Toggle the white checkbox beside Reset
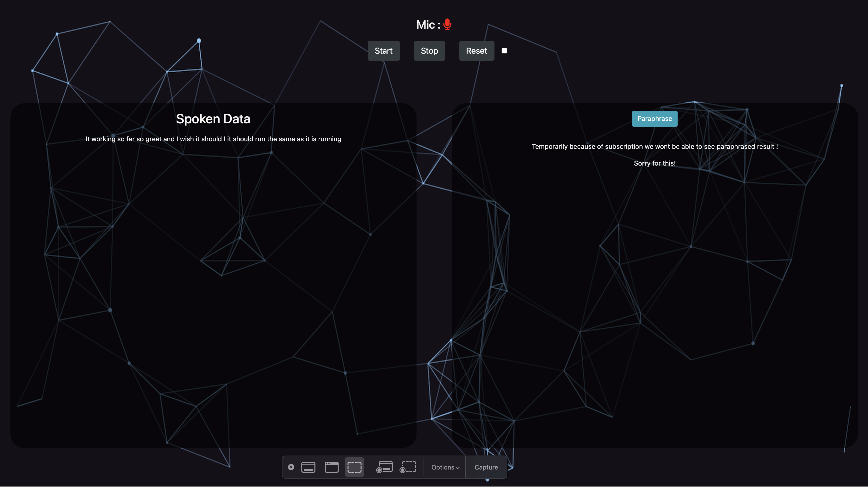Screen dimensions: 868x487 [504, 51]
